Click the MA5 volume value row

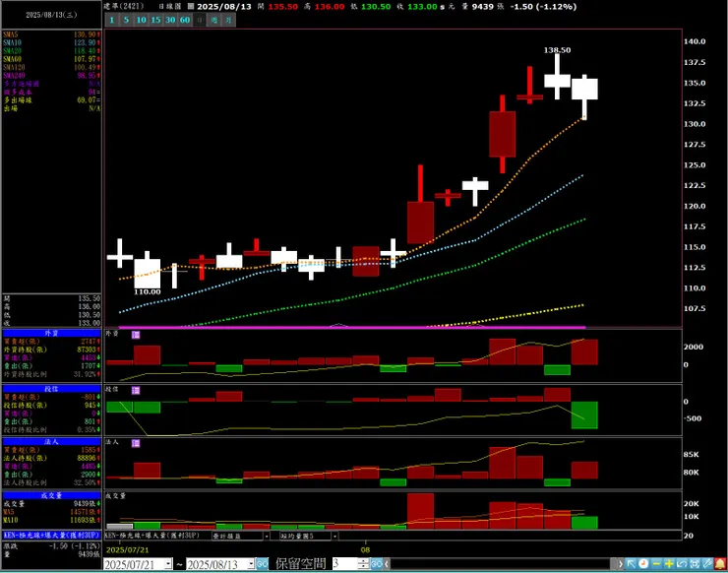coord(51,512)
